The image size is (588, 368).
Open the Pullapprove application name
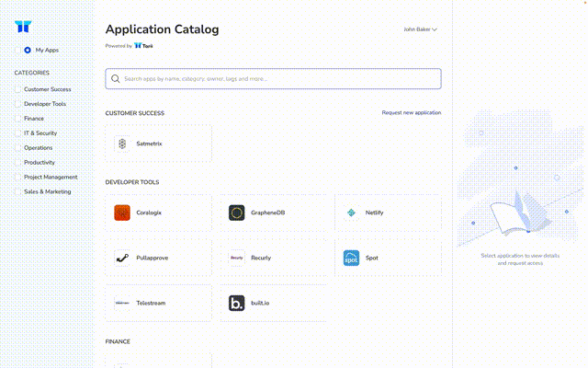coord(153,258)
